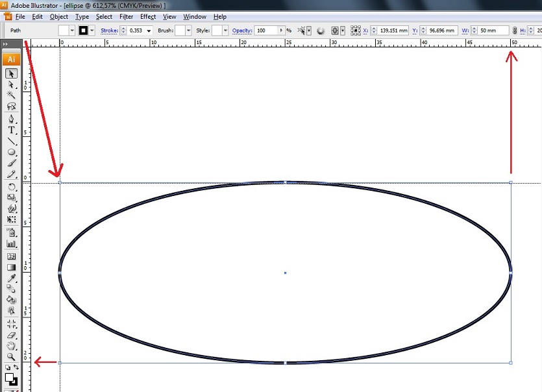Click the fill color swatch in control bar

tap(64, 31)
